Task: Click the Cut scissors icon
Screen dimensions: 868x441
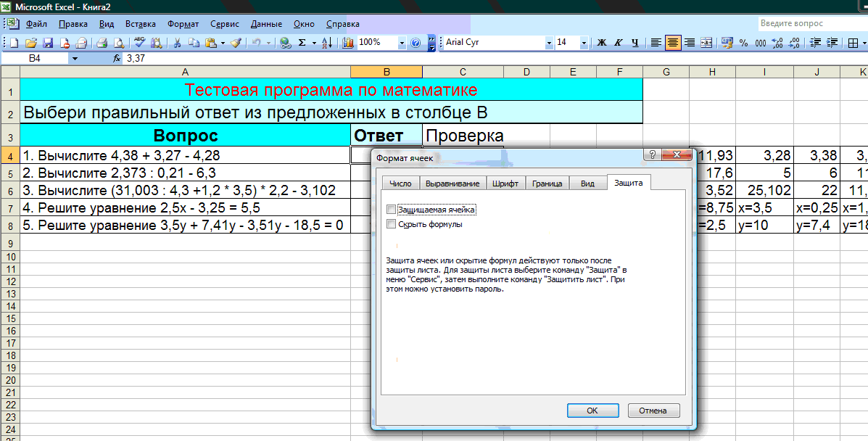Action: coord(176,43)
